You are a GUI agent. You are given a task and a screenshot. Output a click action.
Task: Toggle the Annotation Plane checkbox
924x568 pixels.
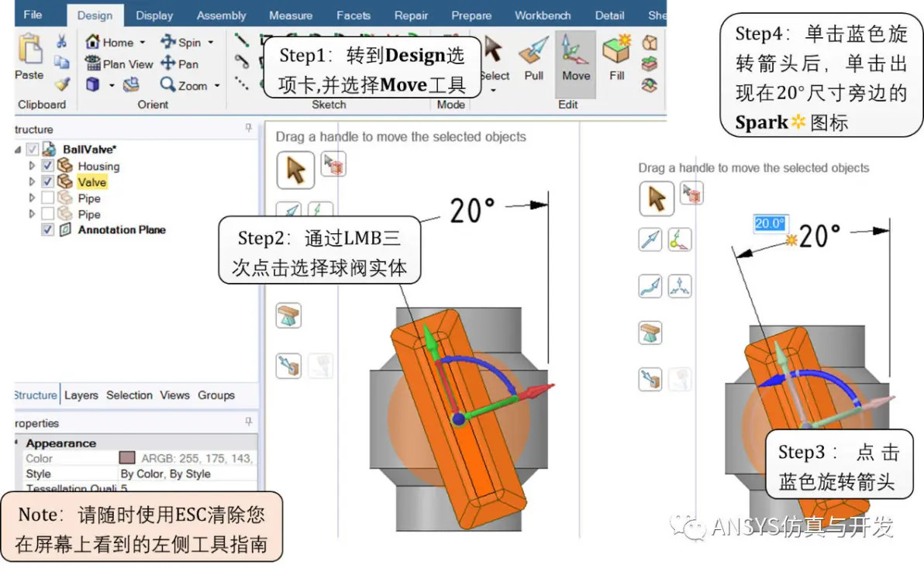pos(48,229)
